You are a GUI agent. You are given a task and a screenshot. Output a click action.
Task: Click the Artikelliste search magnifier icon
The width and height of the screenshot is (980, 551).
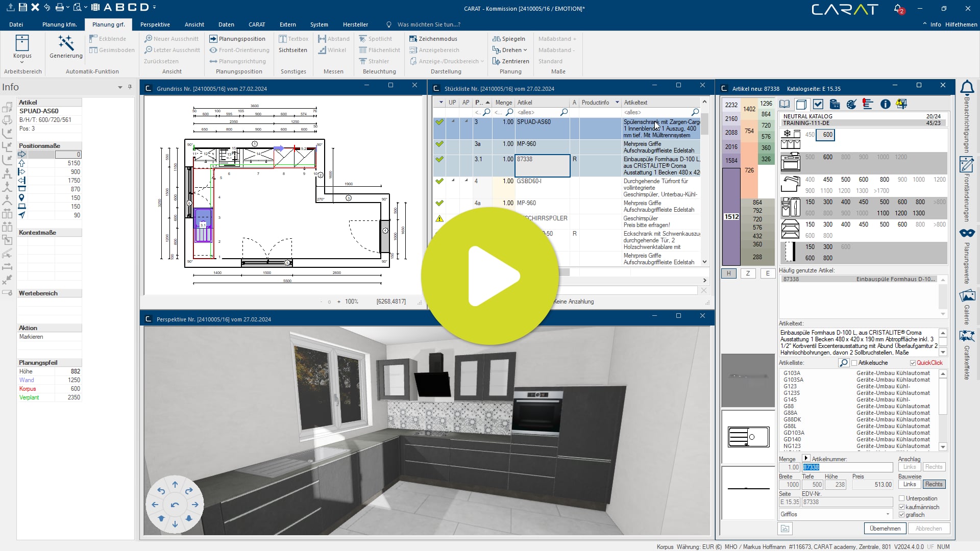(843, 363)
